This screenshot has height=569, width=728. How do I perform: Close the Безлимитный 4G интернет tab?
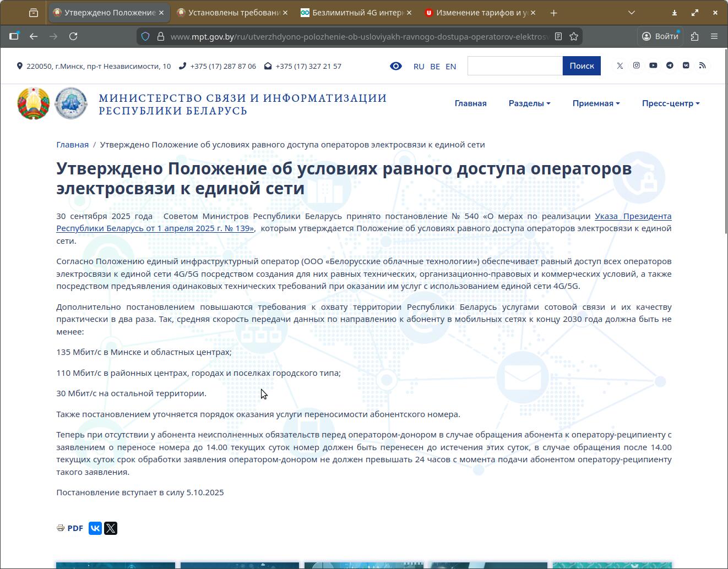click(x=409, y=12)
